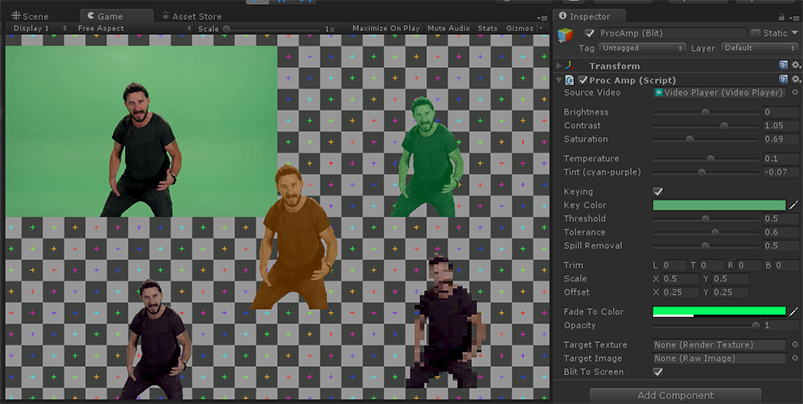Viewport: 803px width, 404px height.
Task: Uncheck the Blit To Screen checkbox
Action: pyautogui.click(x=657, y=372)
